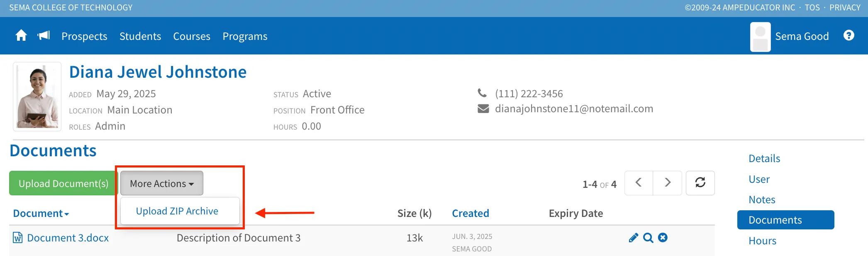Switch to the Notes tab
This screenshot has height=256, width=868.
click(x=762, y=199)
